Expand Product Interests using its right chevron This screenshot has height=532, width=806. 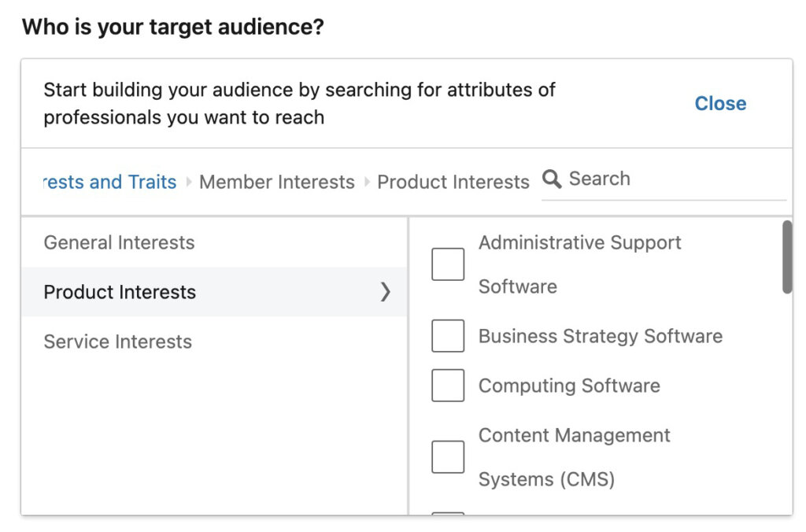[385, 292]
